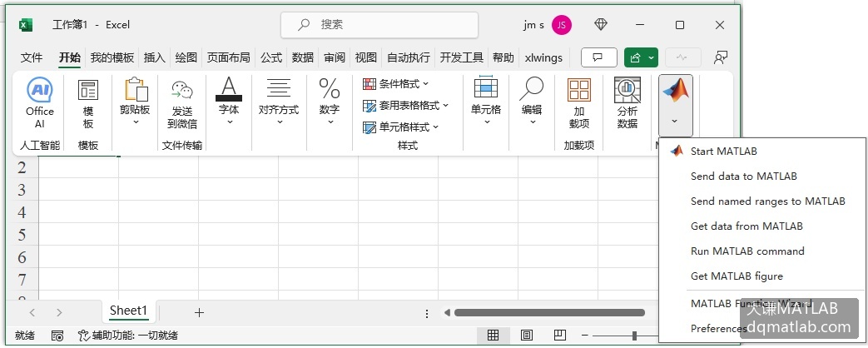Choose Get MATLAB figure
This screenshot has width=868, height=348.
pos(737,276)
